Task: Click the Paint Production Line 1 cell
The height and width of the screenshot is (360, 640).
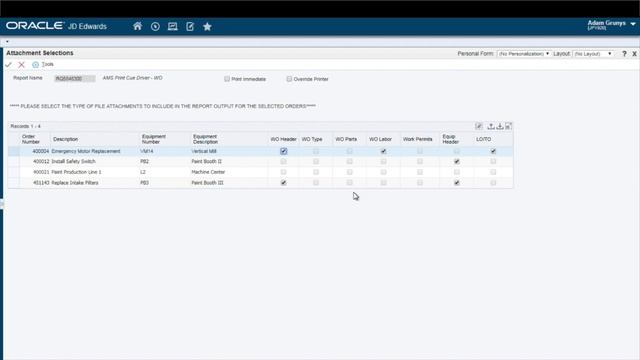Action: [76, 172]
